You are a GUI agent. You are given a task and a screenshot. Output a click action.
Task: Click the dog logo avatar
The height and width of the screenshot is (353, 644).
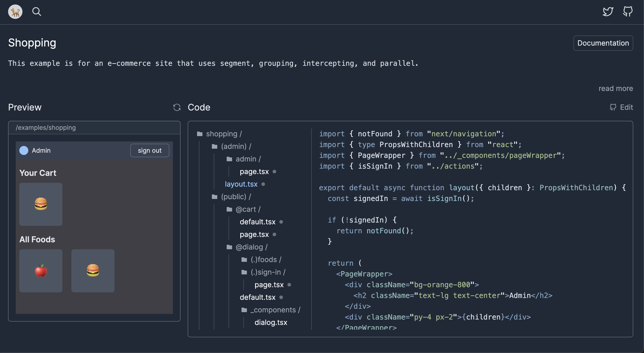[15, 12]
